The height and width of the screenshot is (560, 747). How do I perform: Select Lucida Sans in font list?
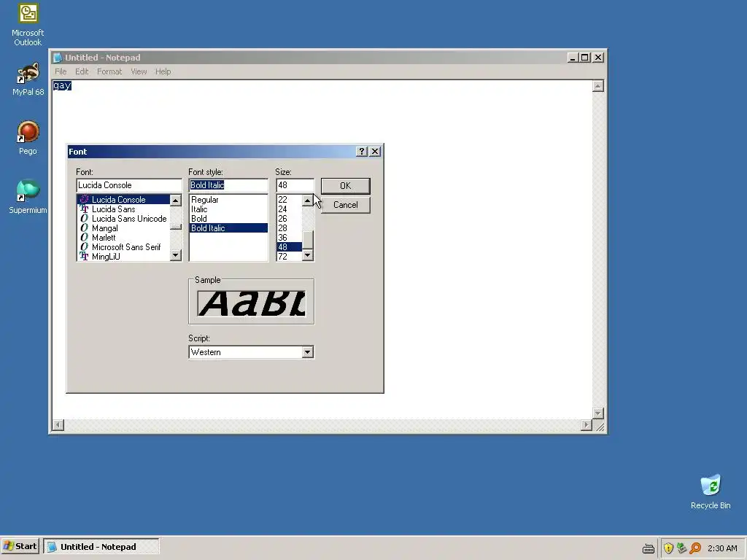point(123,209)
